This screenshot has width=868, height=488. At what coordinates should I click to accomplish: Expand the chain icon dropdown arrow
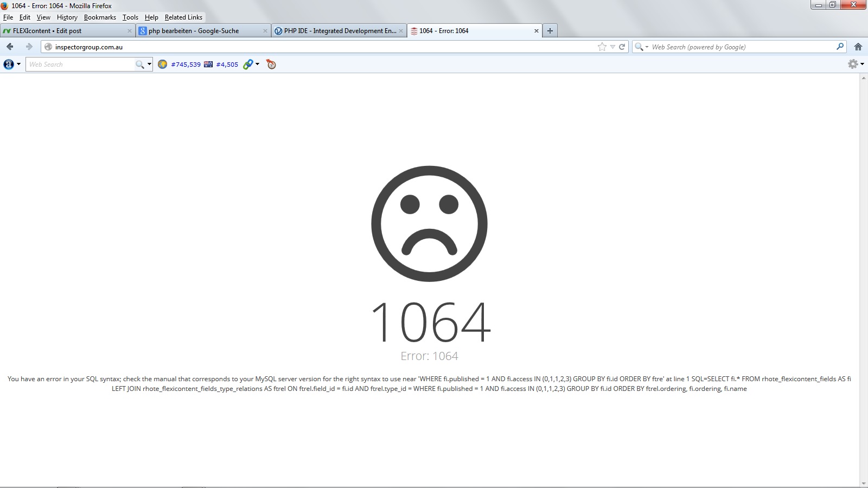pyautogui.click(x=258, y=64)
